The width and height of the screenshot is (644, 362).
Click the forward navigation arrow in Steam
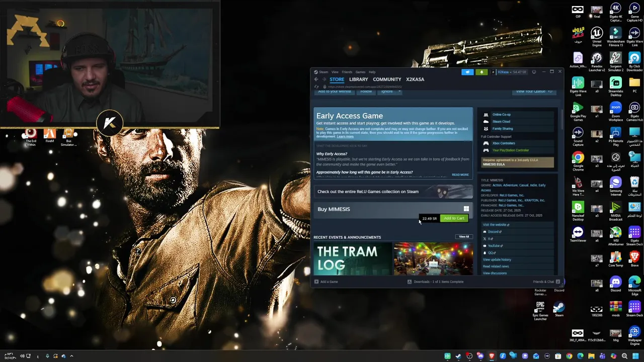(324, 79)
